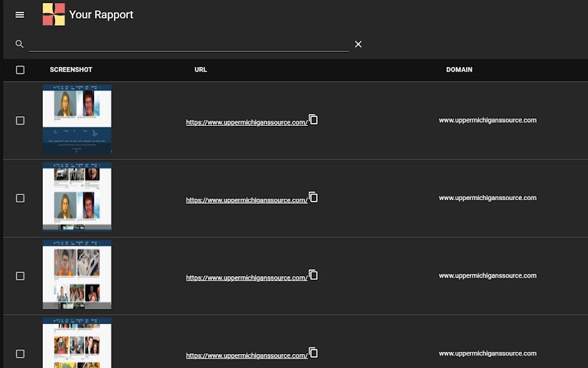
Task: Click the Your Rapport title text
Action: (x=101, y=15)
